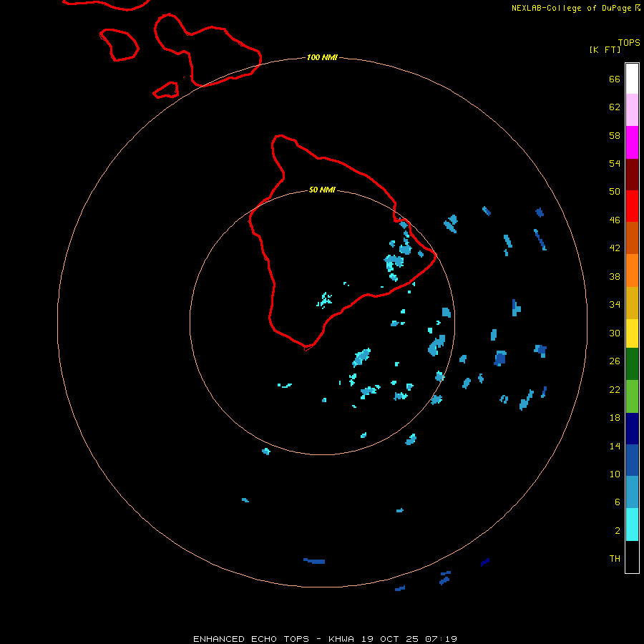Click the '54' legend value

click(615, 163)
